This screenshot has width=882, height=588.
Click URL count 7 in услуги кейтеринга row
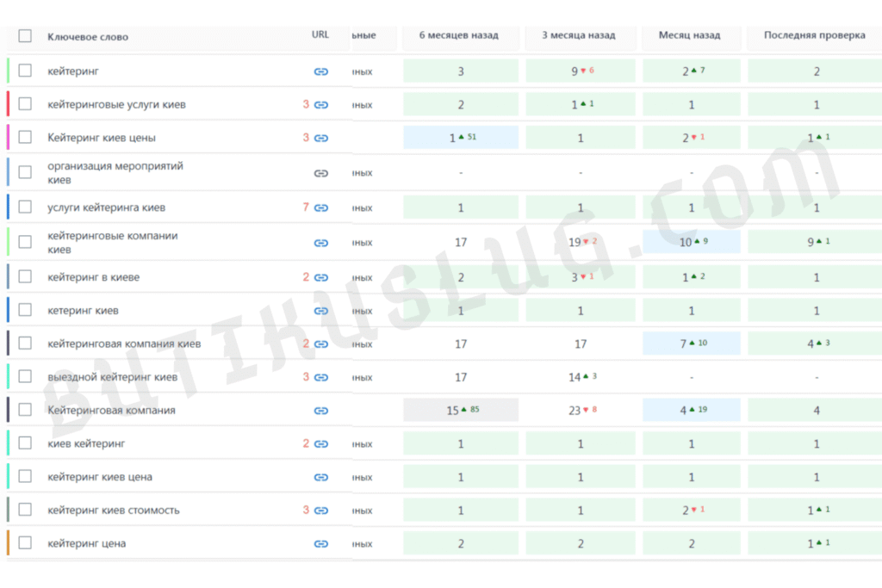coord(306,207)
